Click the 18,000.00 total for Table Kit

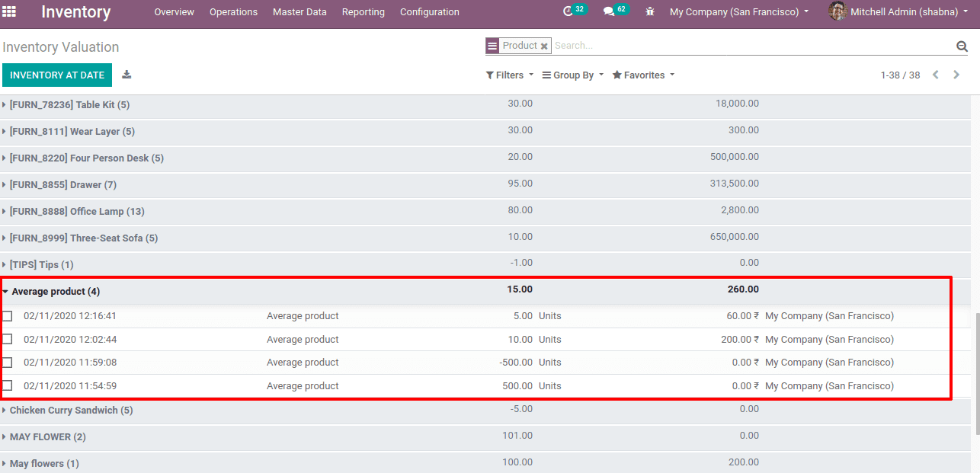coord(737,104)
